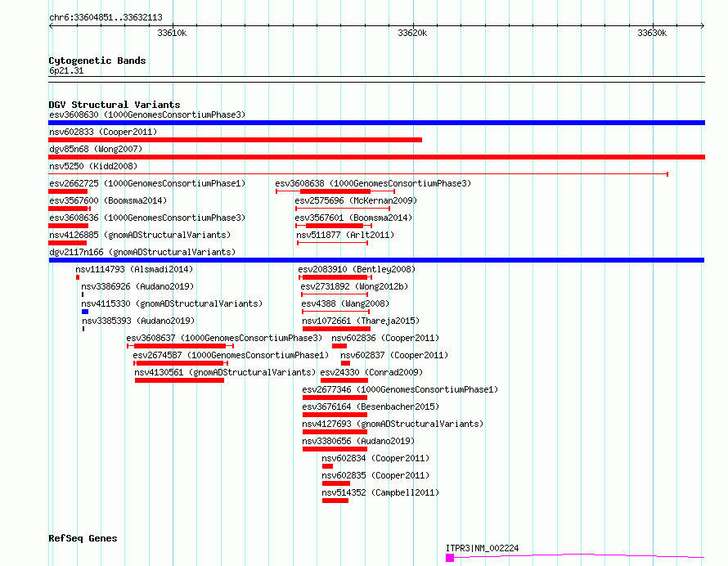Click nsv4126885 gnomAD variant label

click(x=140, y=235)
